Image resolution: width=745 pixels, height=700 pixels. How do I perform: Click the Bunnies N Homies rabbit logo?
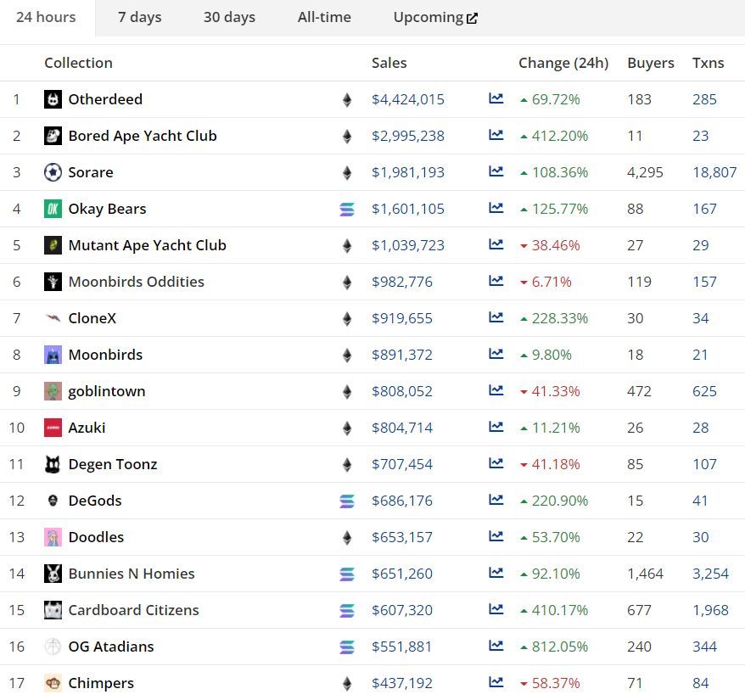[53, 574]
